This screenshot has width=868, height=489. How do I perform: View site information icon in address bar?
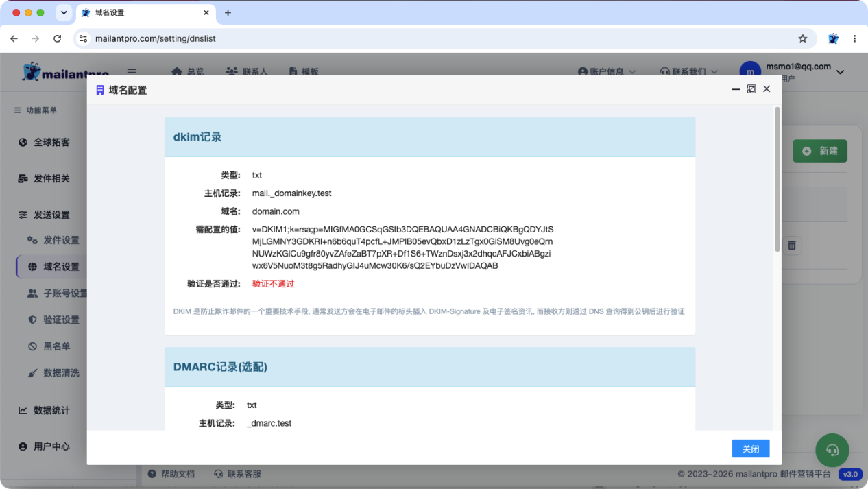tap(84, 38)
